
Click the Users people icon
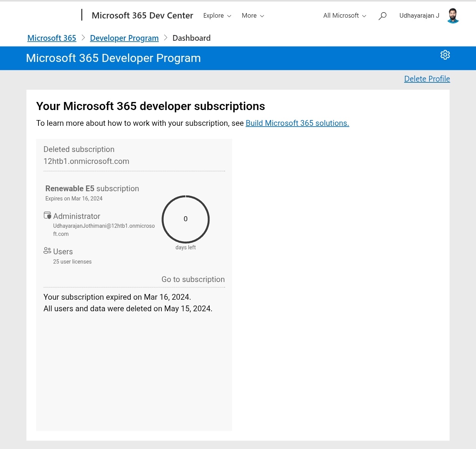[47, 251]
